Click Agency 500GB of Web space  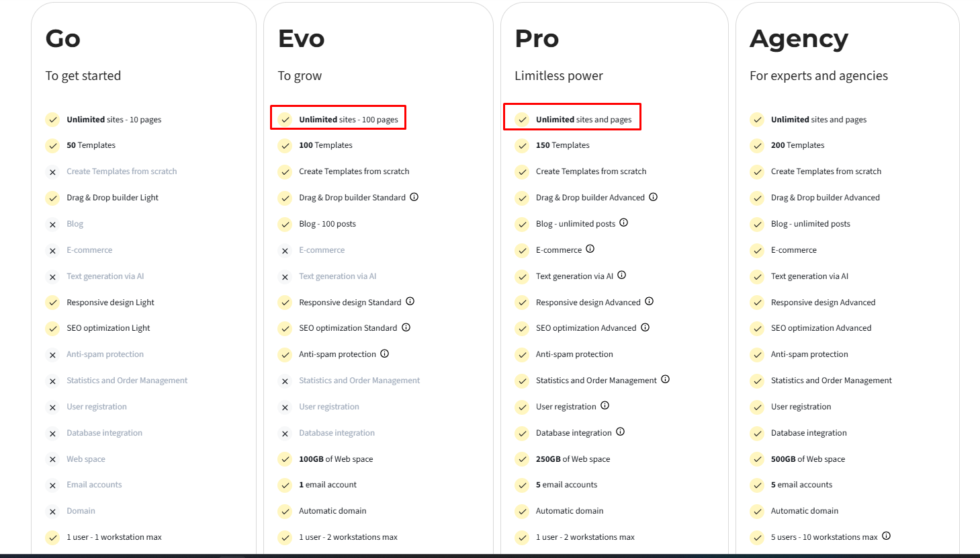pos(808,459)
